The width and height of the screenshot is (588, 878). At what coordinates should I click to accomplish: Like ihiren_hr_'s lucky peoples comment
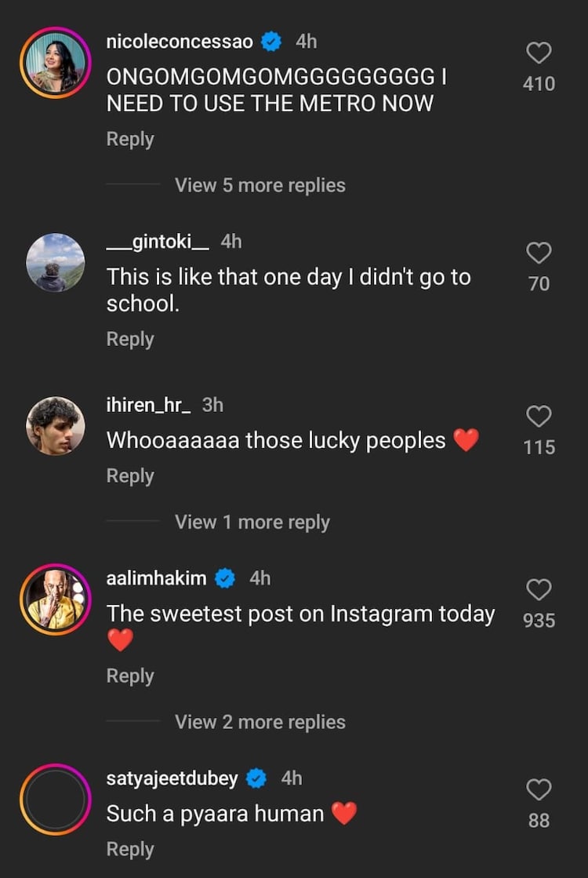[x=539, y=417]
